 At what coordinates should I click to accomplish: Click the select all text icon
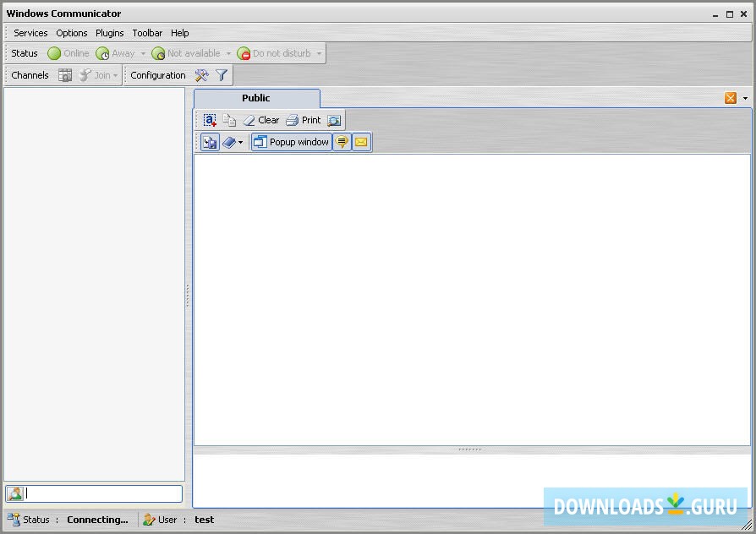click(210, 120)
